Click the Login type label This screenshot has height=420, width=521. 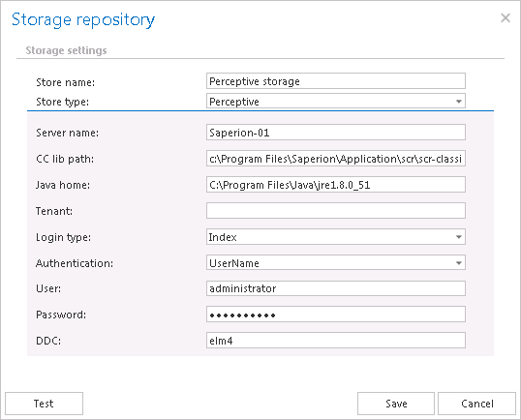point(63,237)
